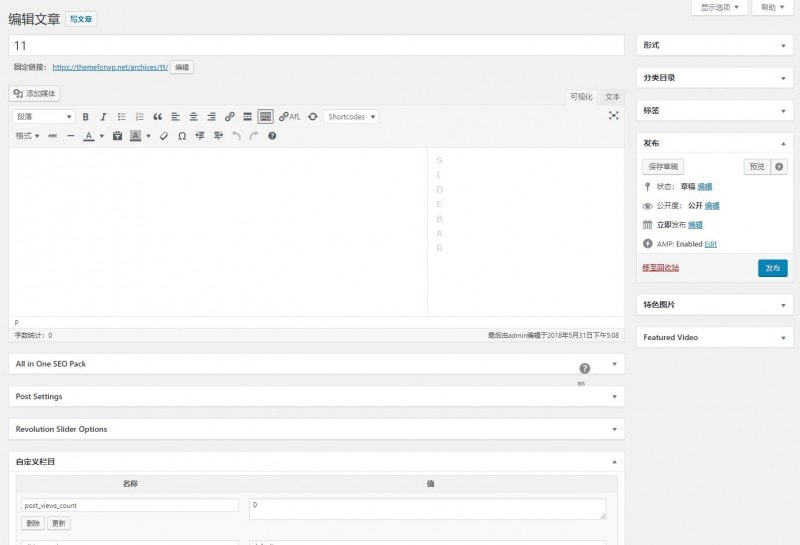Screen dimensions: 800x545
Task: Open keyboard shortcuts help icon in toolbar
Action: (272, 135)
